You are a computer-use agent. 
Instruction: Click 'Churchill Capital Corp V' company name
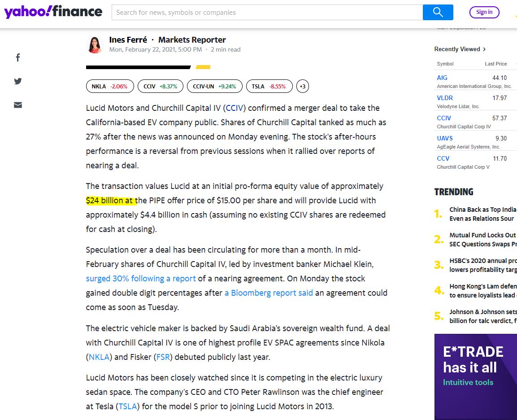click(463, 167)
